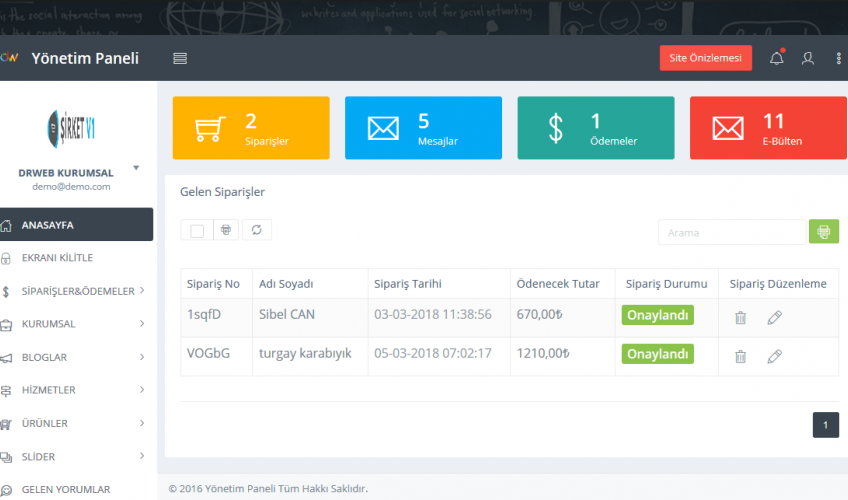Image resolution: width=848 pixels, height=500 pixels.
Task: Expand the DRWEB KURUMSAL profile dropdown arrow
Action: pyautogui.click(x=136, y=168)
